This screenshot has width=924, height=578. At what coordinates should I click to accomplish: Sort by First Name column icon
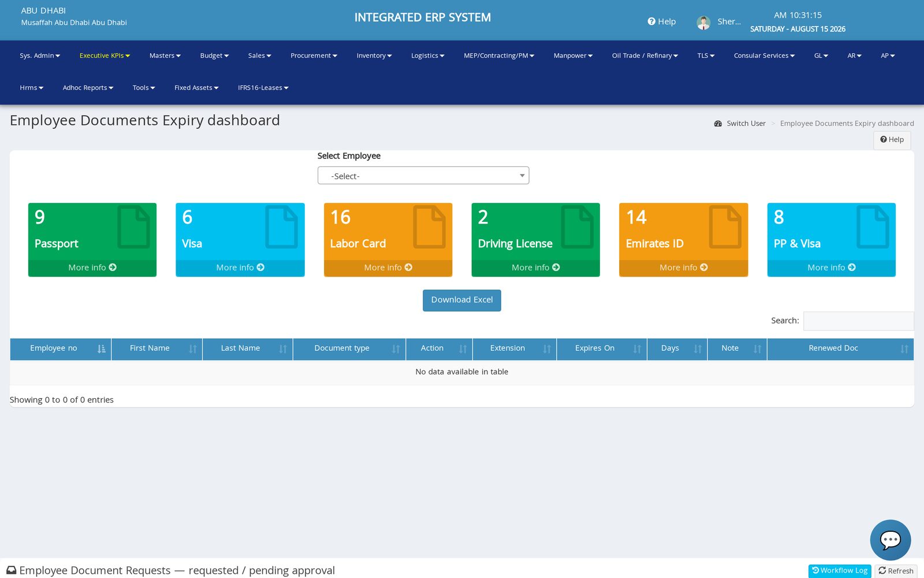point(193,349)
